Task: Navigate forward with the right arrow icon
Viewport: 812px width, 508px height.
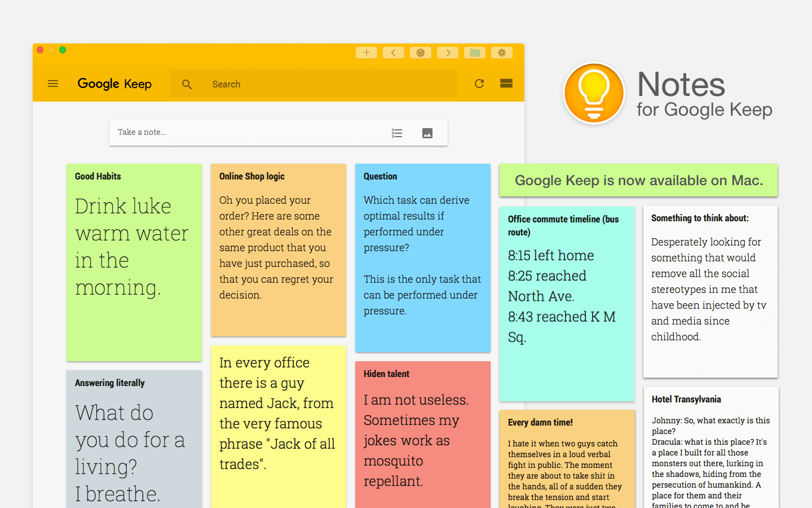Action: 447,52
